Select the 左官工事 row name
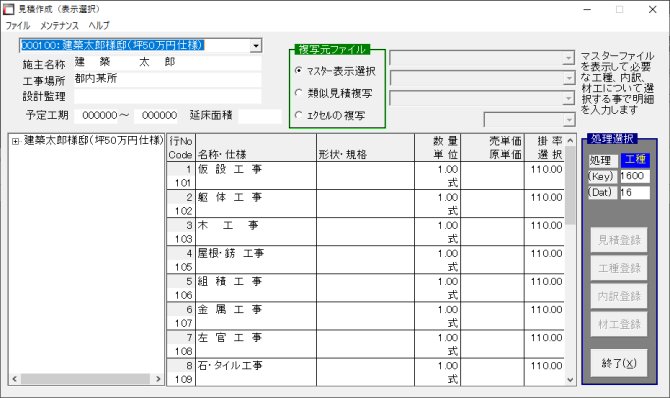Screen dimensions: 670x398 [229, 337]
